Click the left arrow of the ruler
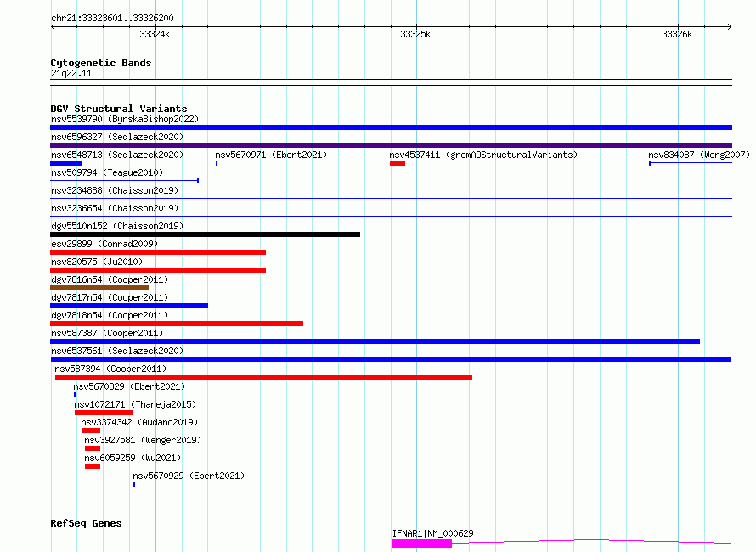The image size is (756, 552). (53, 26)
